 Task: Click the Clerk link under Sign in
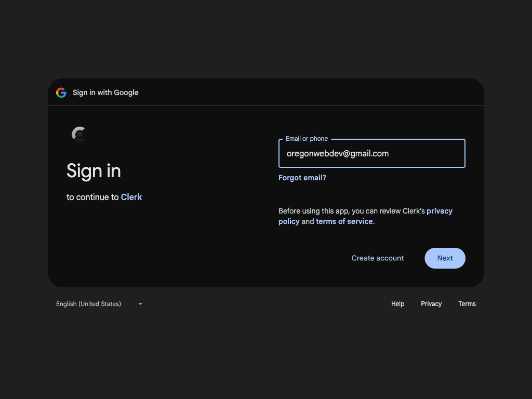(131, 197)
